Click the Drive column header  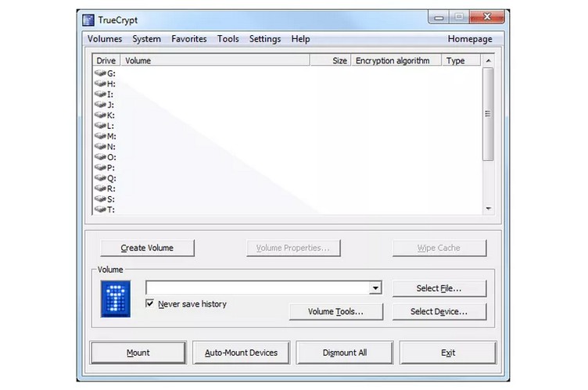click(106, 61)
